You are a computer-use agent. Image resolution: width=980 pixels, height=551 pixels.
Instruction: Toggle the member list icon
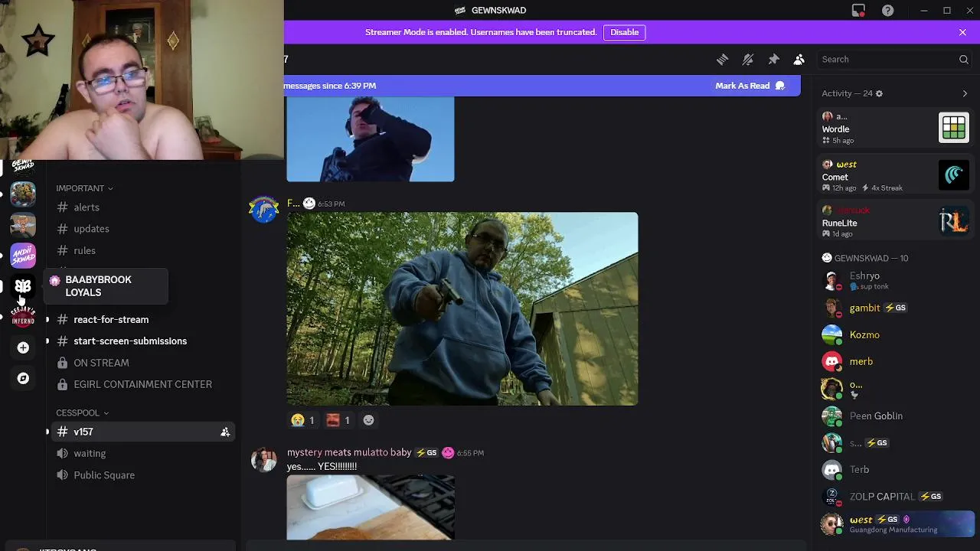coord(799,59)
